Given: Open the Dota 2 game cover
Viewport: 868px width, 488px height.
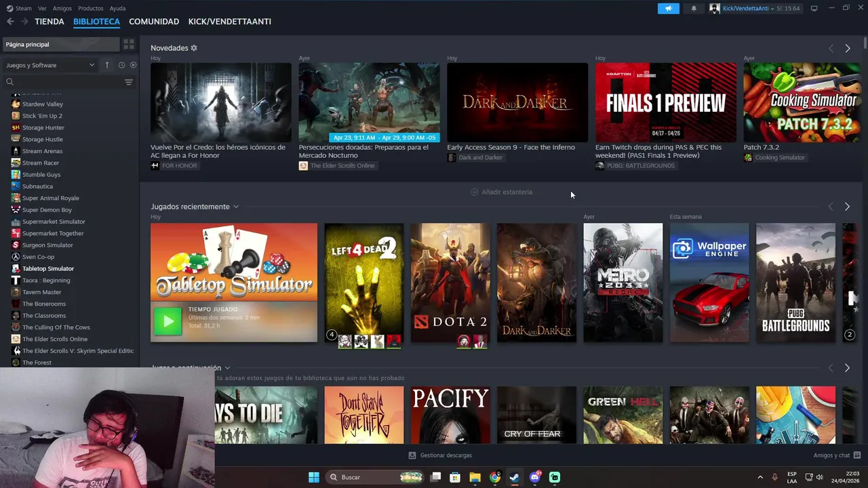Looking at the screenshot, I should [x=450, y=283].
